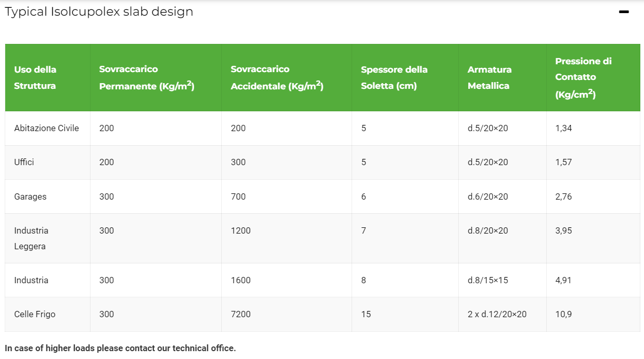The image size is (644, 359).
Task: Click accidental load 1600 cell
Action: tap(287, 280)
